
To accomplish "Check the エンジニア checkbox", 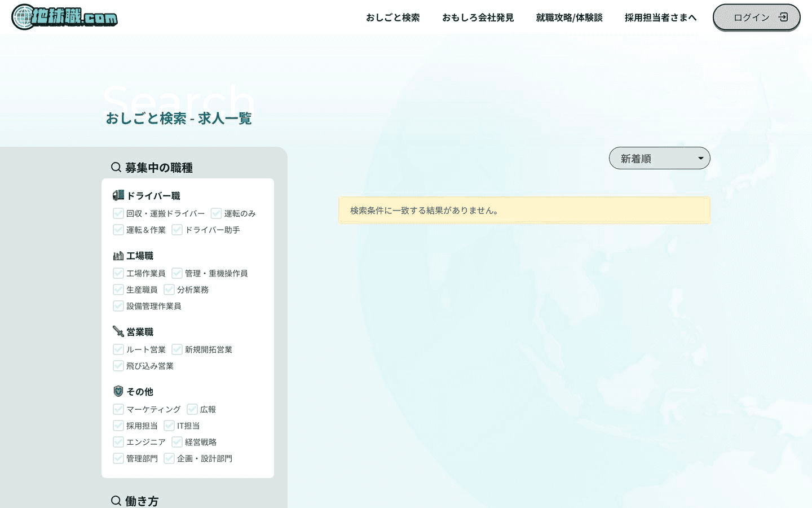I will [x=118, y=442].
